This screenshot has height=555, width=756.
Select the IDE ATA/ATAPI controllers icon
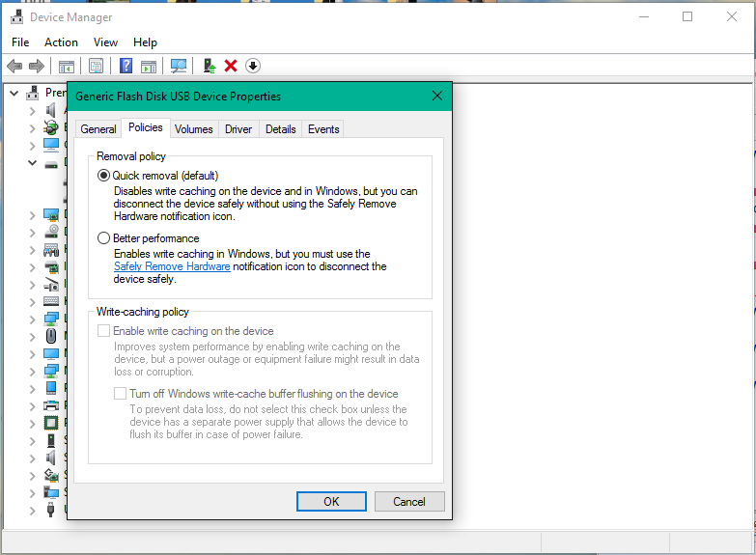[x=51, y=267]
